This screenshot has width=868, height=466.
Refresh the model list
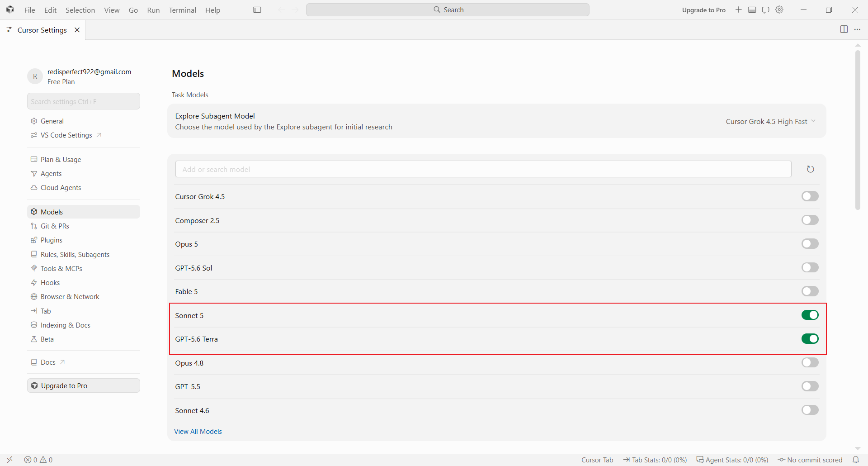[811, 169]
